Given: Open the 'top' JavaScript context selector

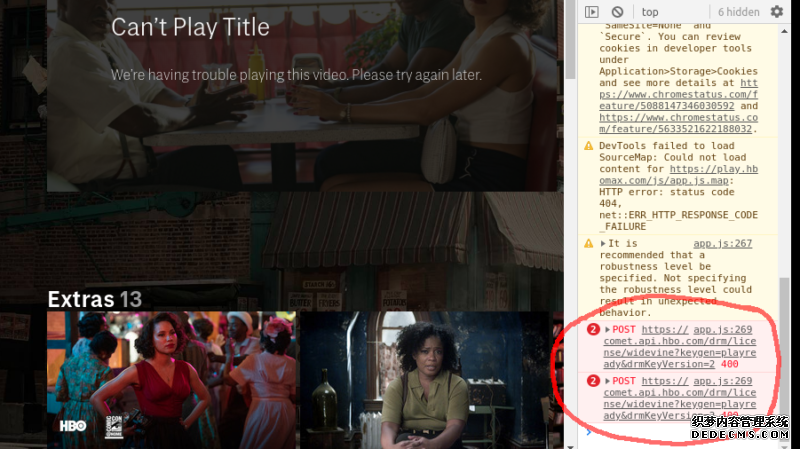Looking at the screenshot, I should pos(650,12).
